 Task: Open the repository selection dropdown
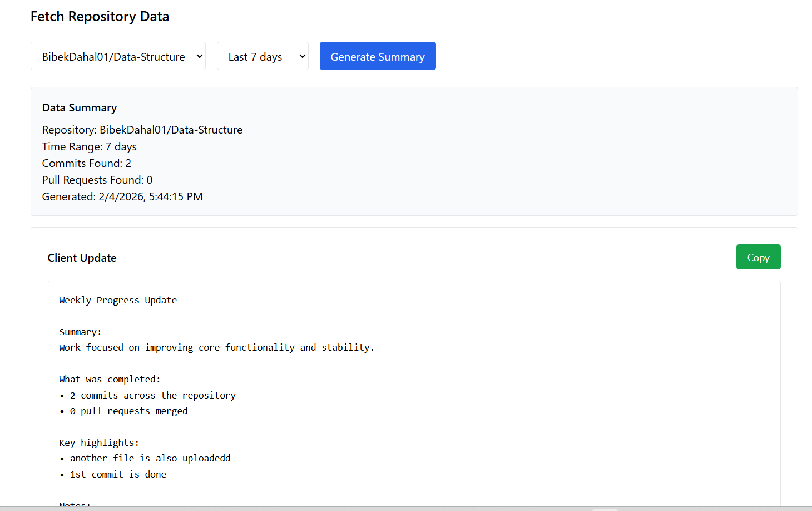click(117, 56)
